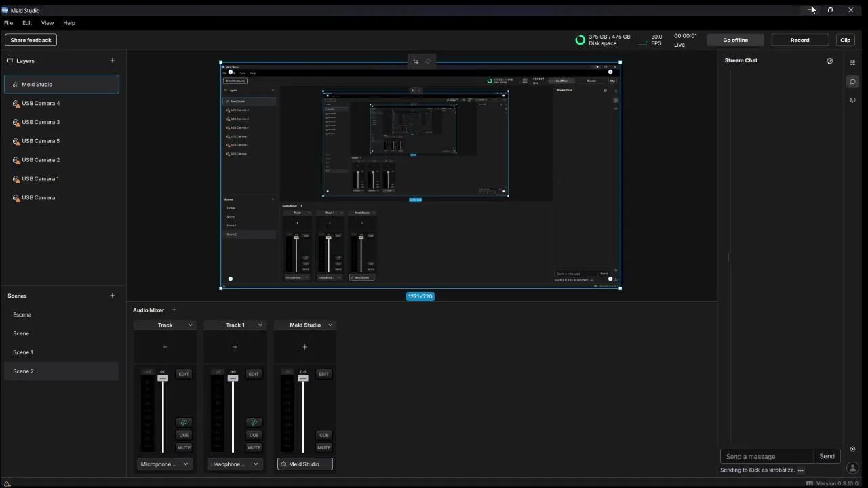Toggle the link button on Track 1 channel
The image size is (868, 488).
click(x=254, y=422)
